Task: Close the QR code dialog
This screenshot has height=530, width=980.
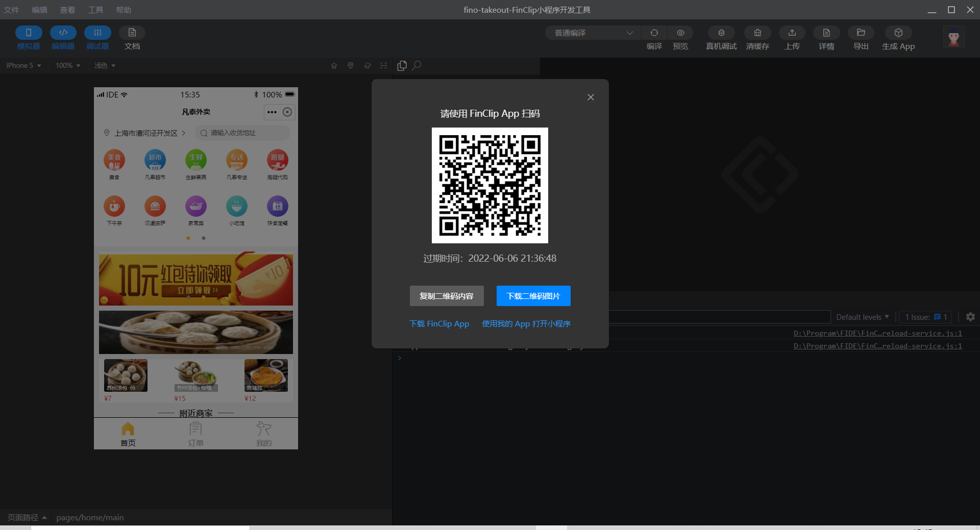Action: point(591,97)
